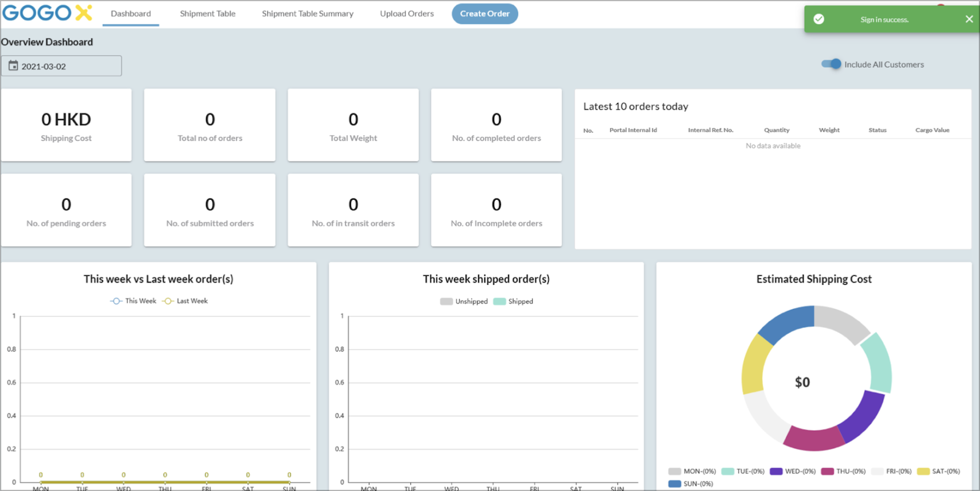The image size is (980, 491).
Task: Click the Create Order button
Action: click(484, 13)
